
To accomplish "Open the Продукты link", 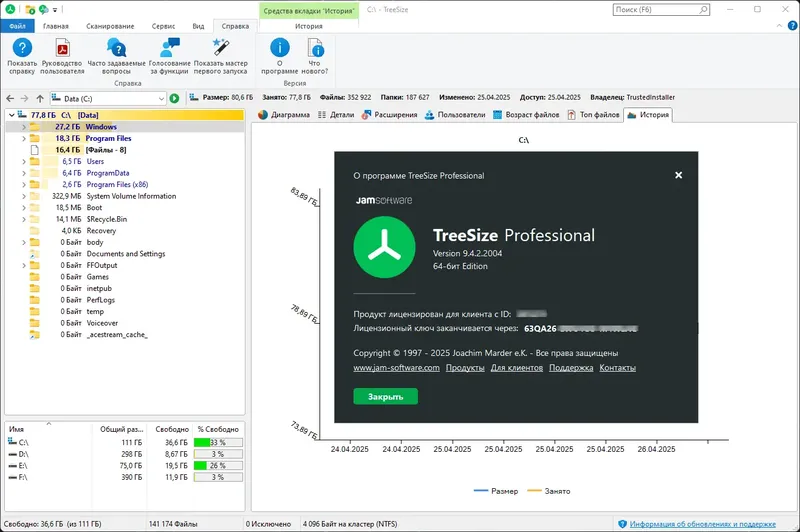I will click(x=465, y=368).
